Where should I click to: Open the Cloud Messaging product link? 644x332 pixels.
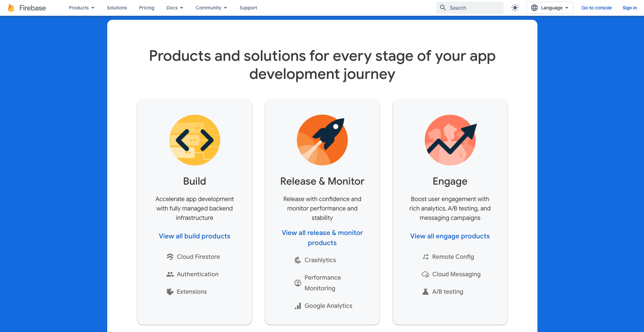coord(456,274)
